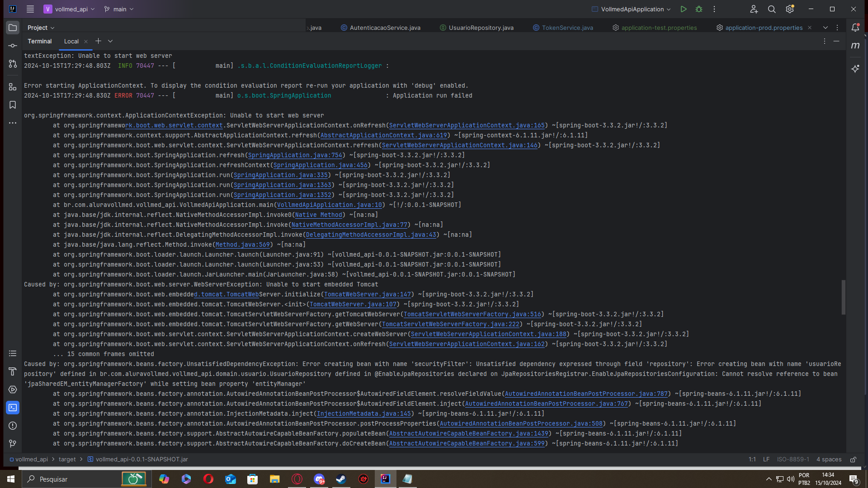Viewport: 868px width, 488px height.
Task: Open AbstractApplicationContext.java:619 link
Action: tap(384, 135)
